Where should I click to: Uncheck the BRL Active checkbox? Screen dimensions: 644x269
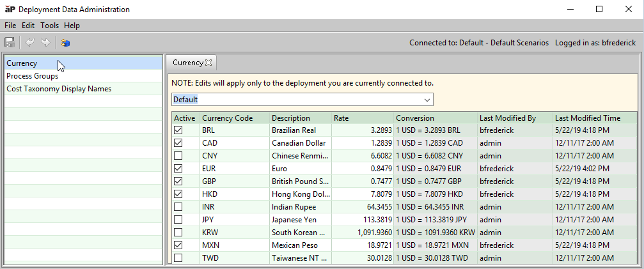click(178, 130)
